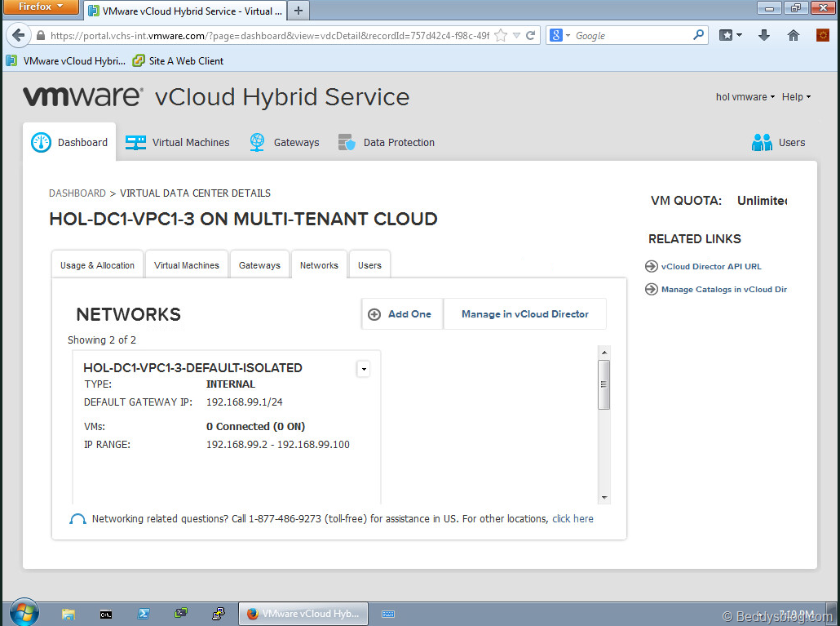This screenshot has width=840, height=626.
Task: Click the Google search input box
Action: point(632,35)
